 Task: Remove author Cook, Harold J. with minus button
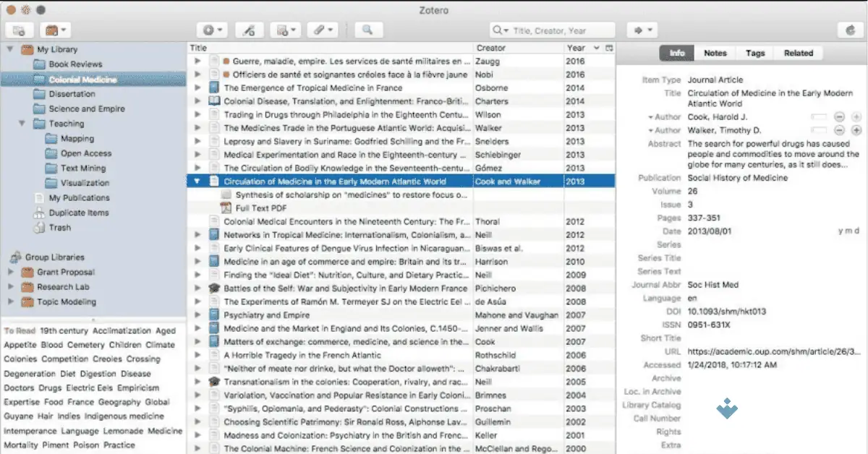pyautogui.click(x=840, y=116)
